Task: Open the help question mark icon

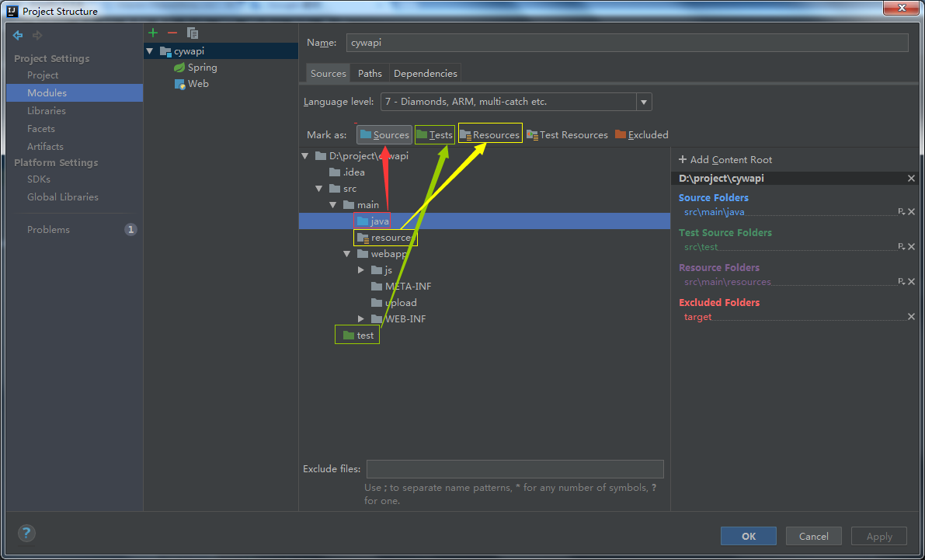Action: pyautogui.click(x=26, y=533)
